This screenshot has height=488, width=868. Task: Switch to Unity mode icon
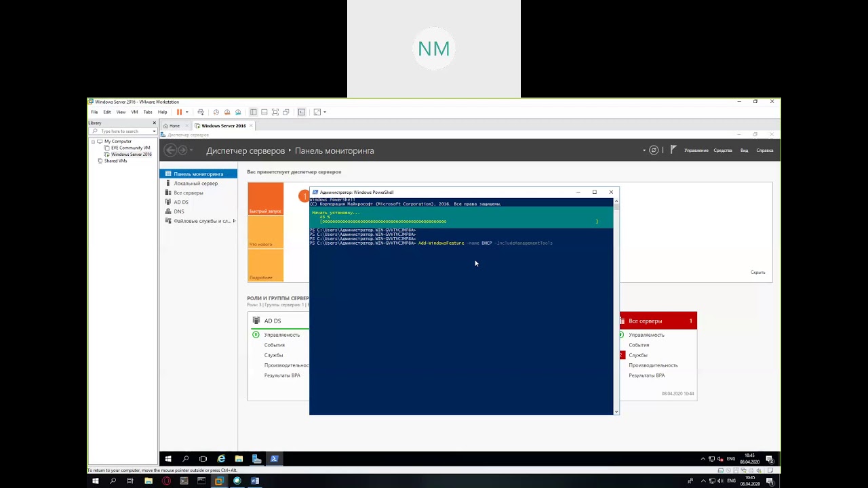tap(286, 112)
